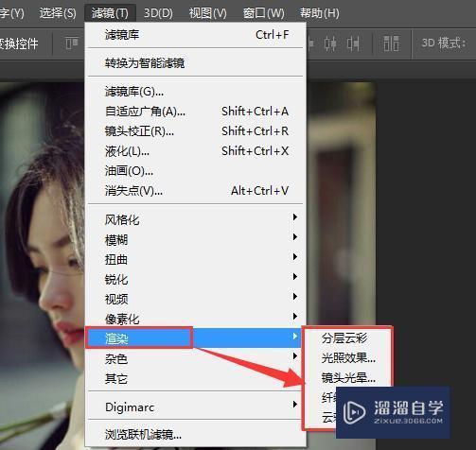Open 滤镜库(G)... dialog
Viewport: 476px width, 450px height.
(196, 92)
